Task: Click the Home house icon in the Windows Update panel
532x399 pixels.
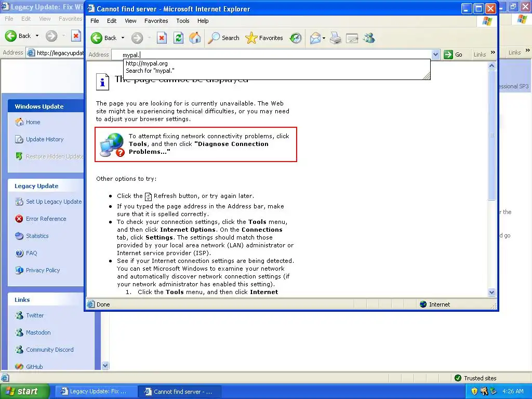Action: 19,122
